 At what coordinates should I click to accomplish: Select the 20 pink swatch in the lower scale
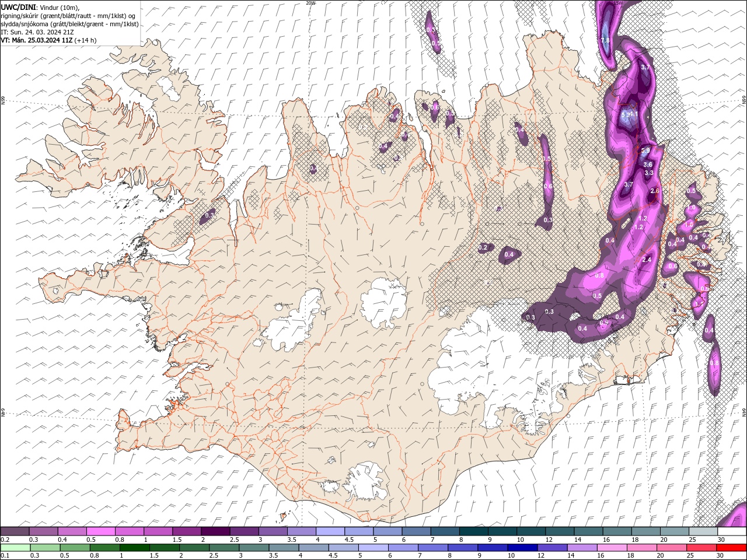pos(671,548)
